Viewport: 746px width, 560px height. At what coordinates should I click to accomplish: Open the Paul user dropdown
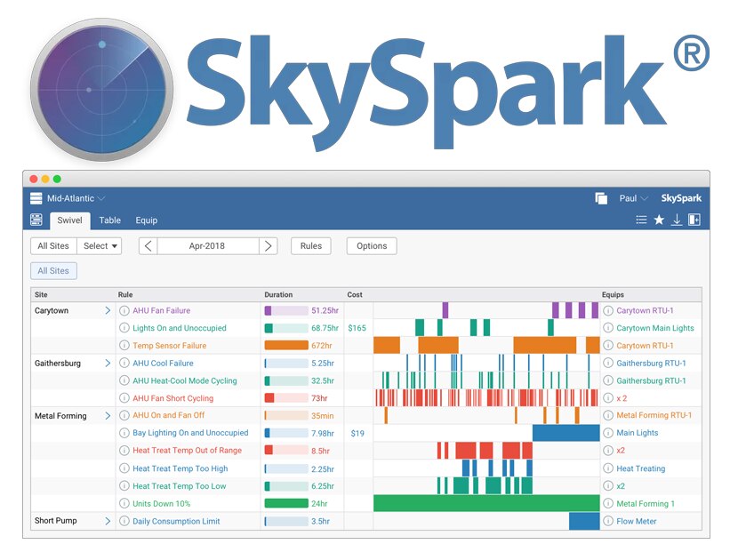[632, 197]
